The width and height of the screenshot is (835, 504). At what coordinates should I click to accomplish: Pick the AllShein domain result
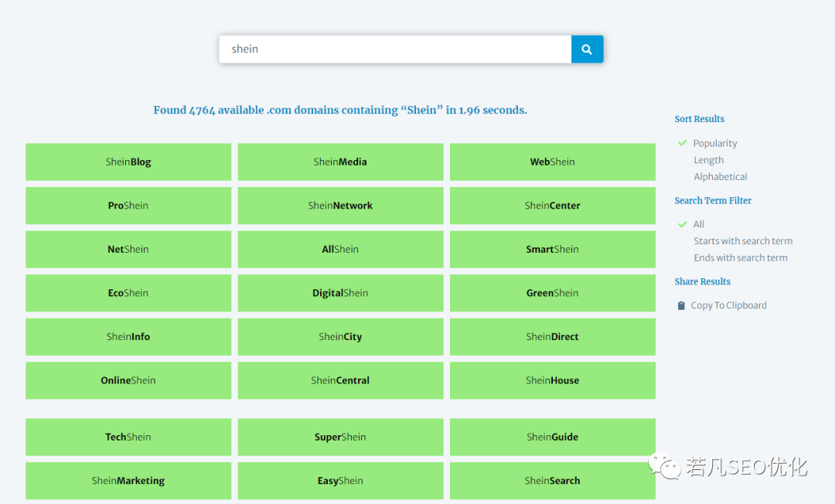[x=340, y=249]
